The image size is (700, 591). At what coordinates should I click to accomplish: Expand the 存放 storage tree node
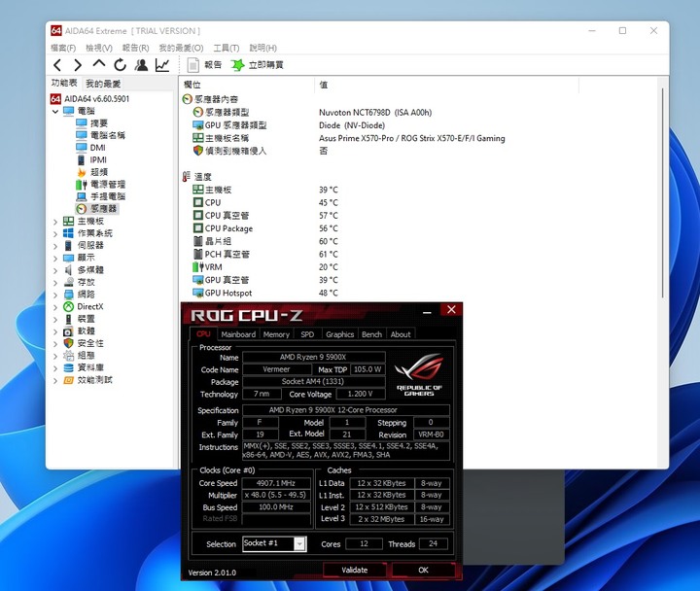coord(55,283)
